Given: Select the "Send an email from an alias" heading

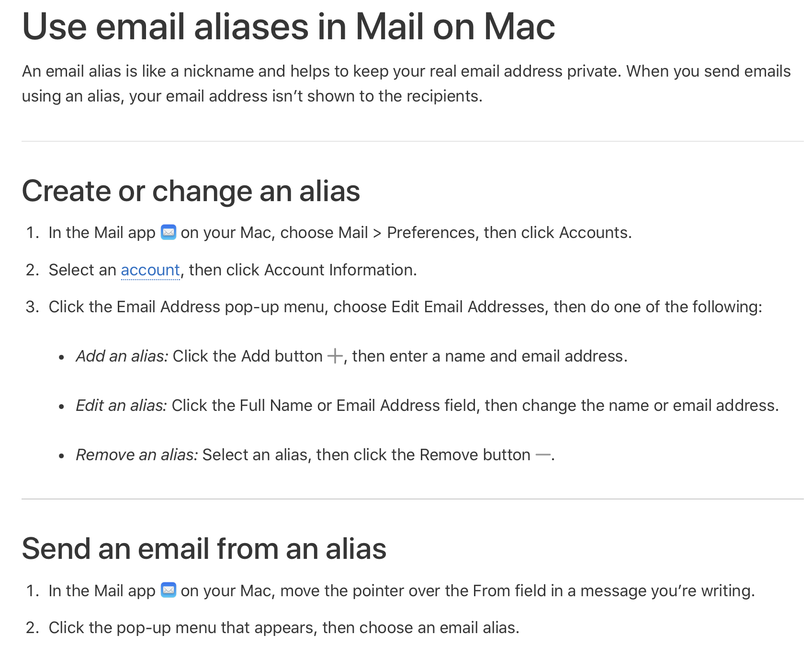Looking at the screenshot, I should pyautogui.click(x=204, y=548).
